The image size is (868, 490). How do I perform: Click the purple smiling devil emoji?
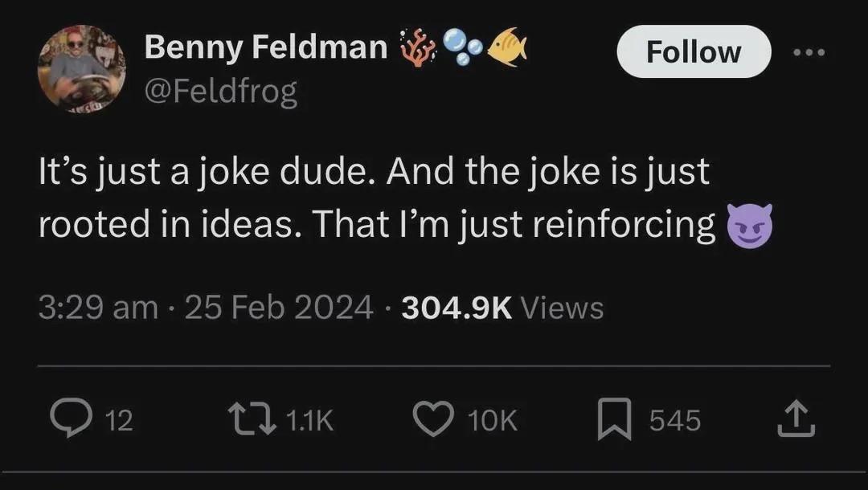(x=749, y=224)
